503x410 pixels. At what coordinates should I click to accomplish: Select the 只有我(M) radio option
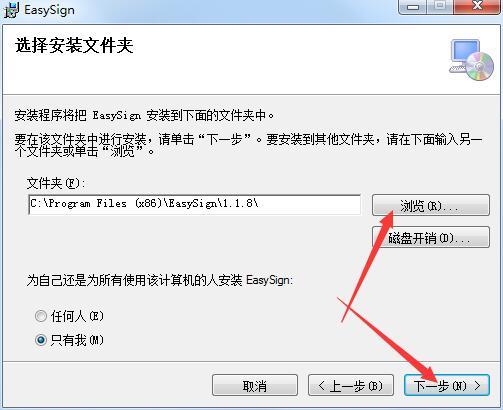click(41, 340)
